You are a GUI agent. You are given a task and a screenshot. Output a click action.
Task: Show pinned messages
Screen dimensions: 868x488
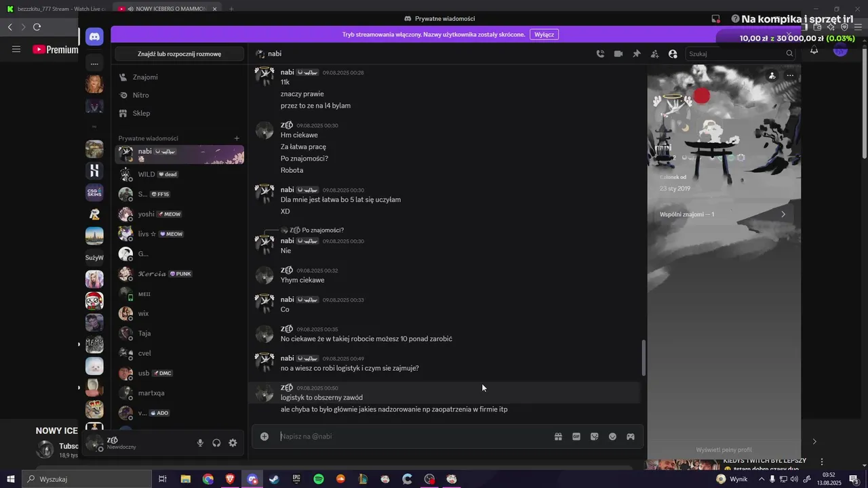[637, 54]
